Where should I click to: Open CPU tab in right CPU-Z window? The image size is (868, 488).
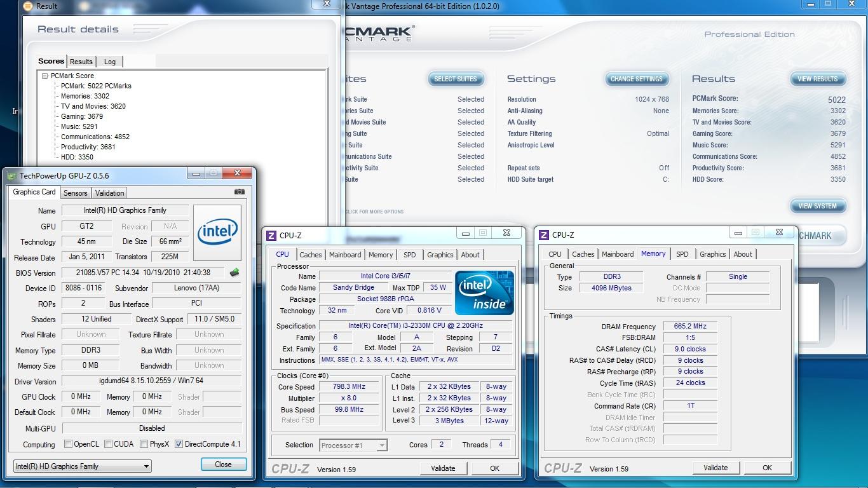[555, 254]
